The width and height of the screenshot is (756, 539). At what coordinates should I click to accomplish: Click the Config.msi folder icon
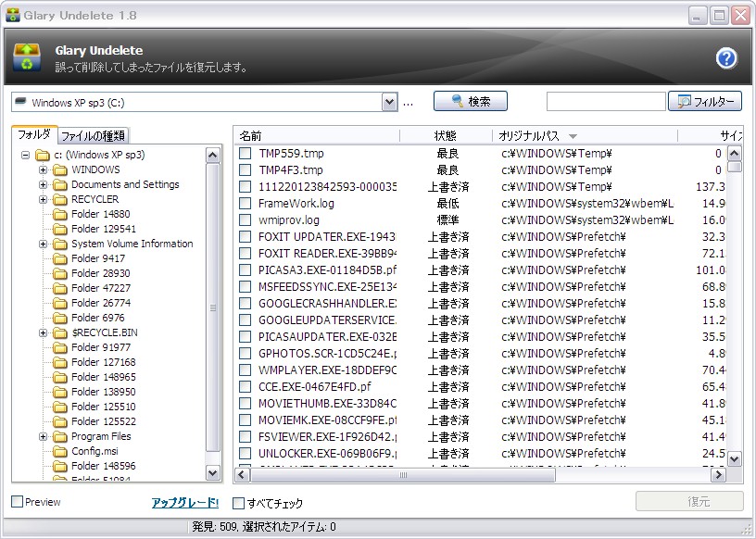(60, 451)
